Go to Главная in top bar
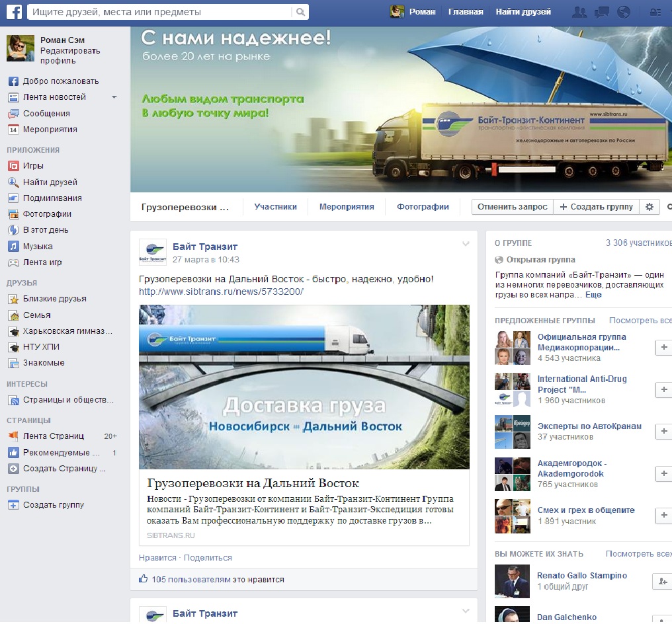672x624 pixels. 466,12
